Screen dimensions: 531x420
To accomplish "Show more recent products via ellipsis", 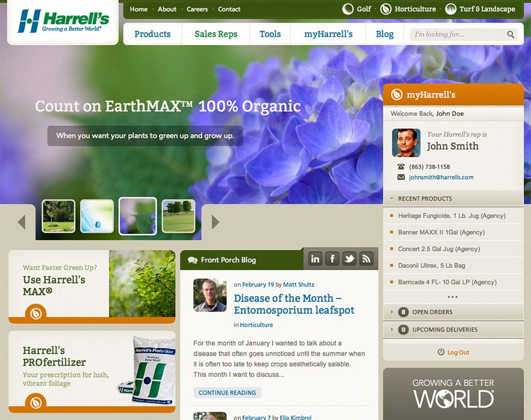I will point(452,297).
